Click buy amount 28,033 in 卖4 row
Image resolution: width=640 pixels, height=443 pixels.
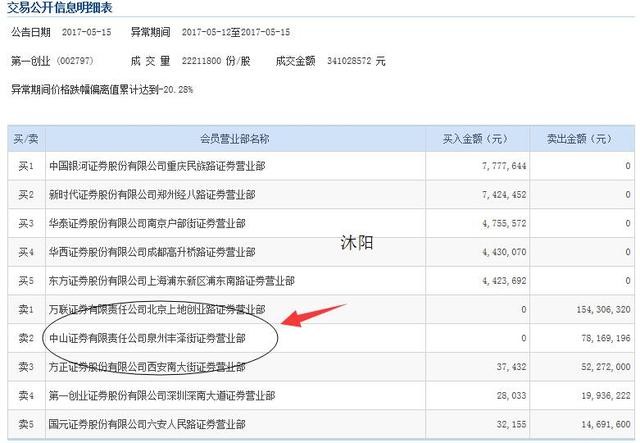pyautogui.click(x=511, y=395)
